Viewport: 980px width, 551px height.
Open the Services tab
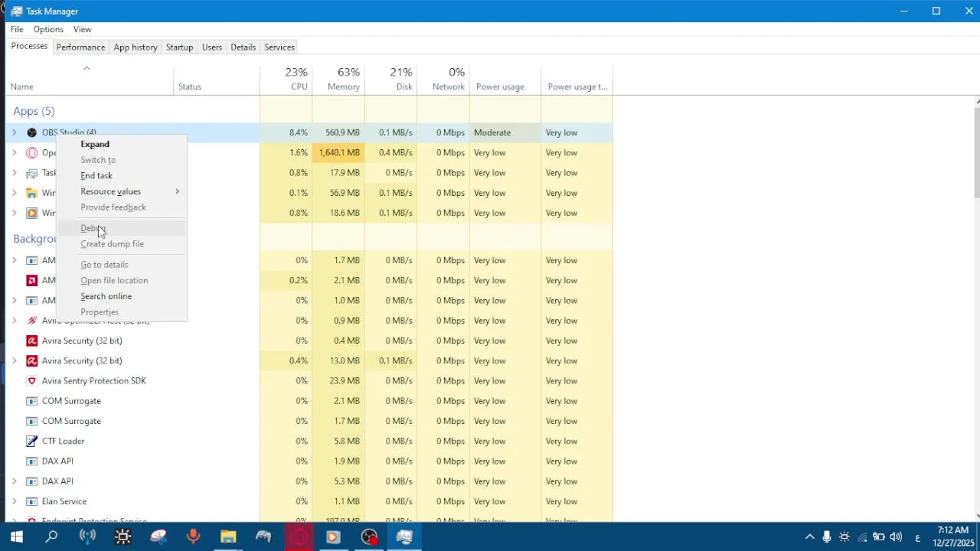pos(279,47)
